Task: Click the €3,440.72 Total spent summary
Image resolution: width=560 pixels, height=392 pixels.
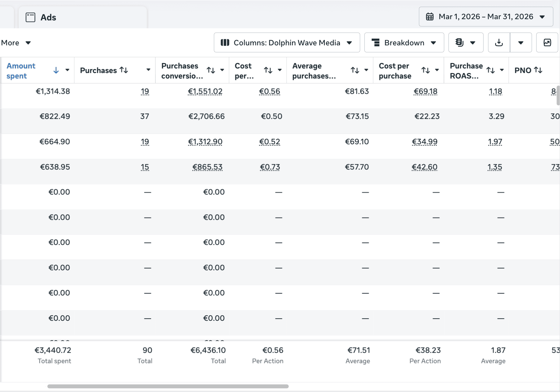Action: click(x=53, y=350)
